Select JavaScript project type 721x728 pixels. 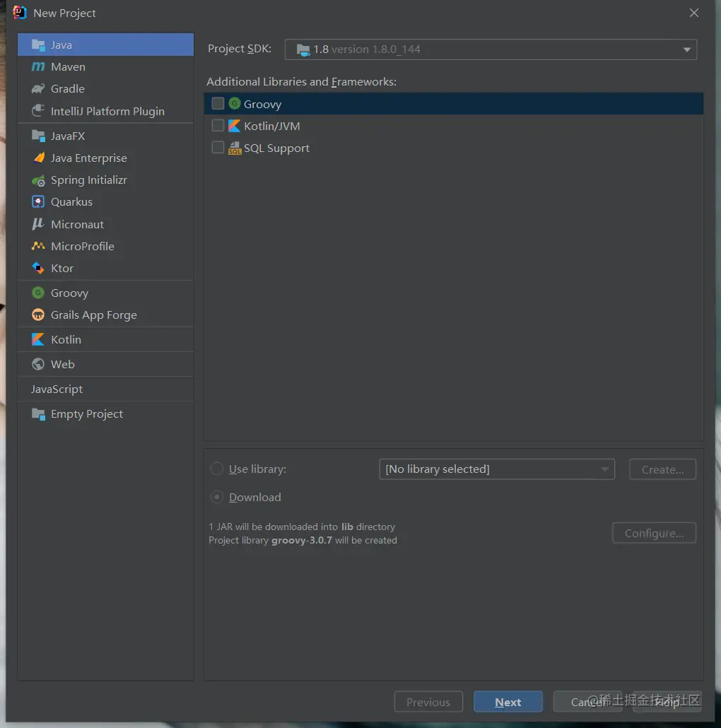click(57, 389)
